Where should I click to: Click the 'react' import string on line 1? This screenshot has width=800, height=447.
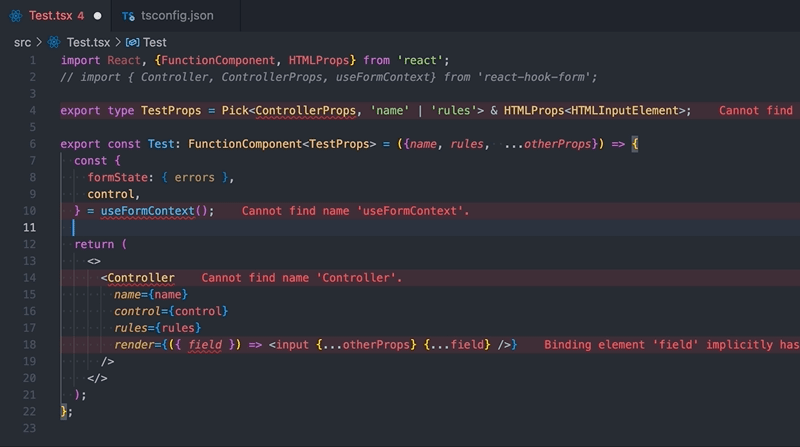point(420,60)
